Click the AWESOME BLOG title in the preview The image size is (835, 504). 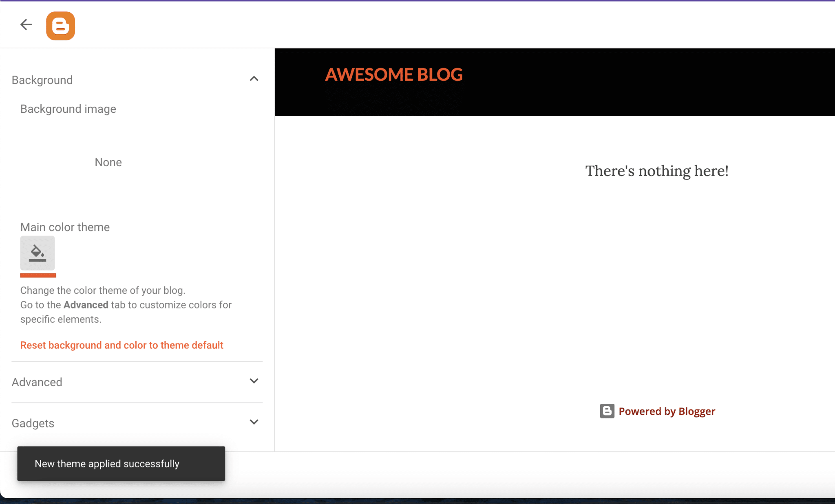click(394, 75)
